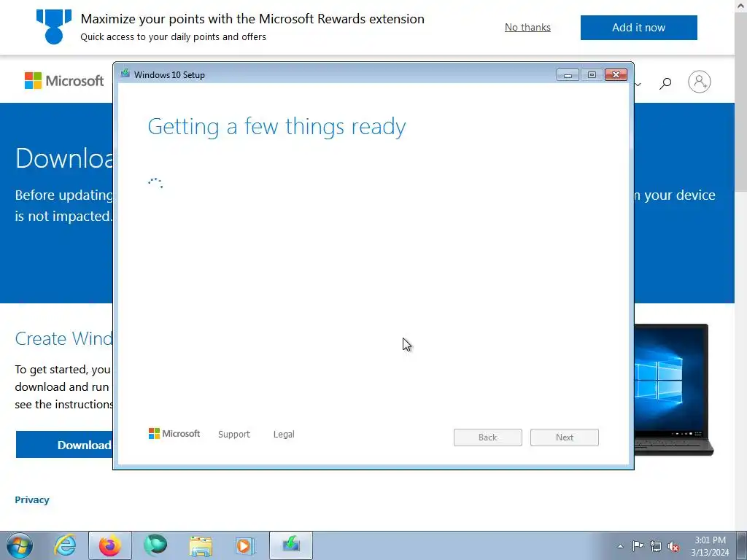Close the Windows 10 Setup window
747x560 pixels.
616,75
